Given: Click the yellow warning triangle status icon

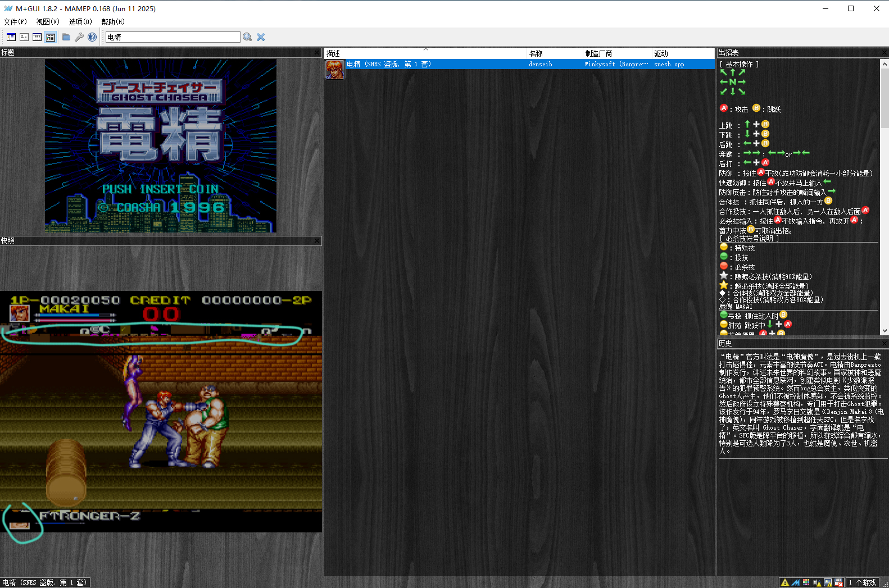Looking at the screenshot, I should click(x=785, y=582).
